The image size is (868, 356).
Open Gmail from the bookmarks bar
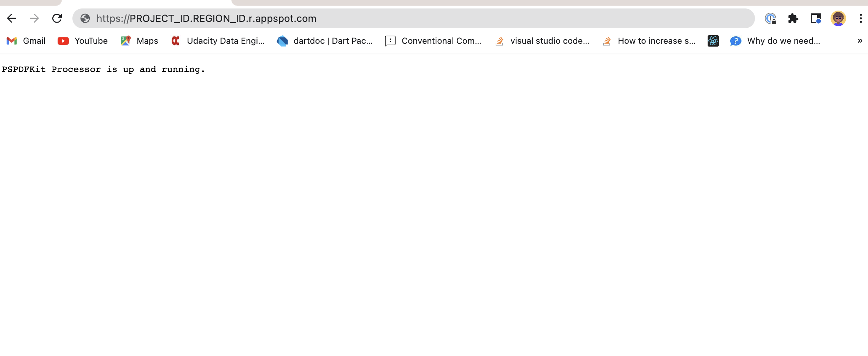point(25,41)
